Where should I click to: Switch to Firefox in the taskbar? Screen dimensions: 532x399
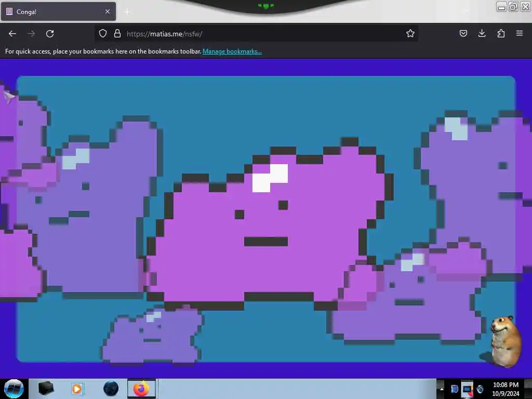(x=141, y=389)
